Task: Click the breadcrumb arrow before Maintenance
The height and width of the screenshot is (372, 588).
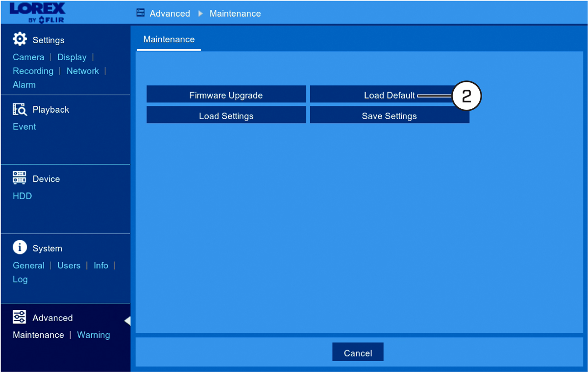Action: pyautogui.click(x=200, y=14)
